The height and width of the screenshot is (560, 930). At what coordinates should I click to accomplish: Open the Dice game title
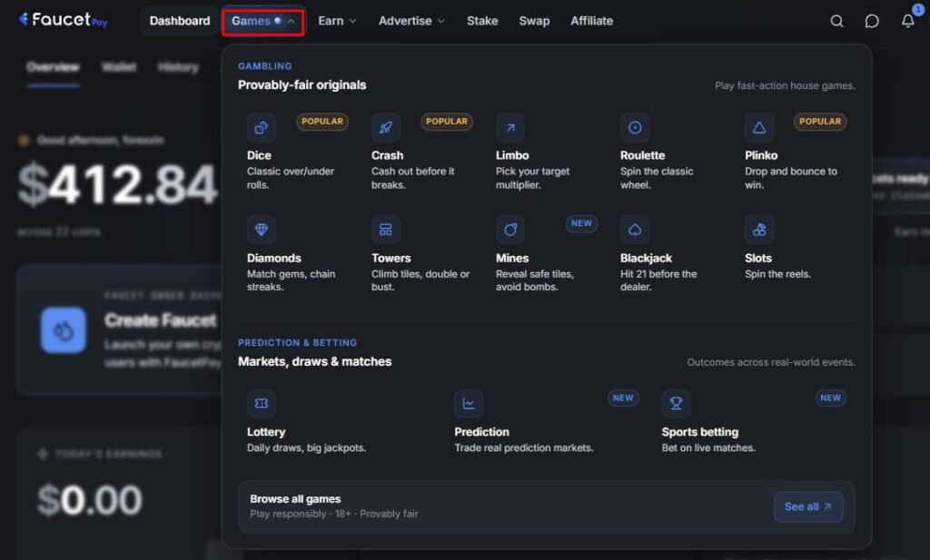click(259, 155)
